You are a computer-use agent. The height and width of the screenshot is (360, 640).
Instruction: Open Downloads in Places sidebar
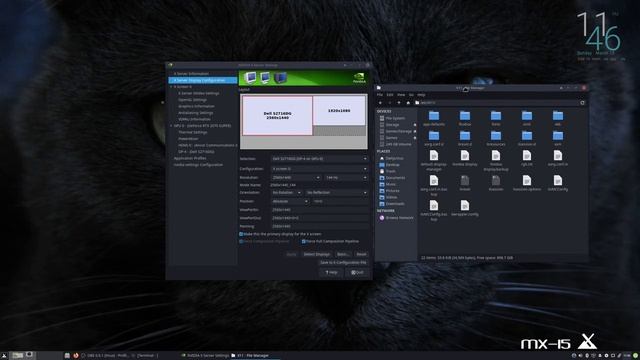392,204
